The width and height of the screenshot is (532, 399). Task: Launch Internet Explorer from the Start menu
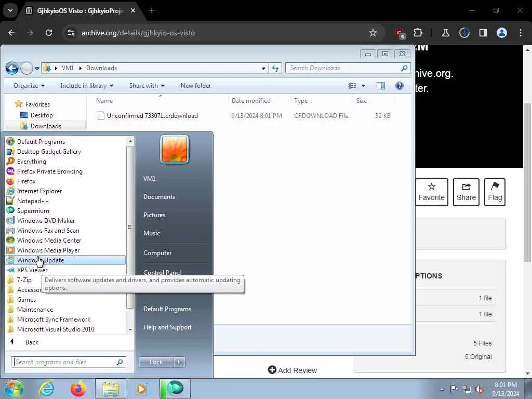pyautogui.click(x=39, y=191)
